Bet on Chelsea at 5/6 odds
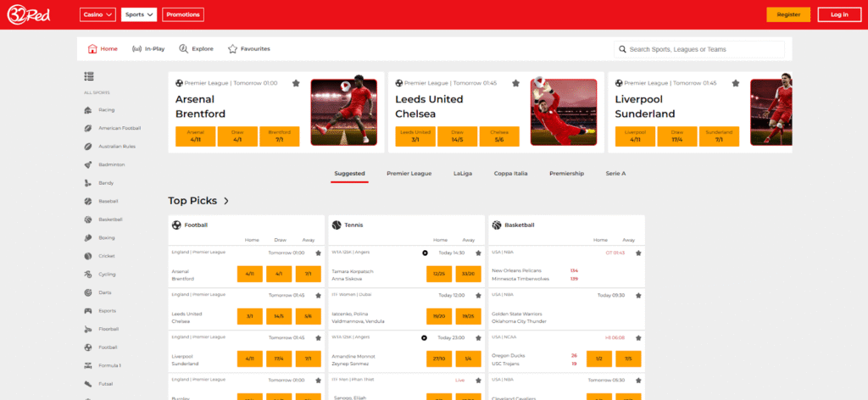 [499, 136]
